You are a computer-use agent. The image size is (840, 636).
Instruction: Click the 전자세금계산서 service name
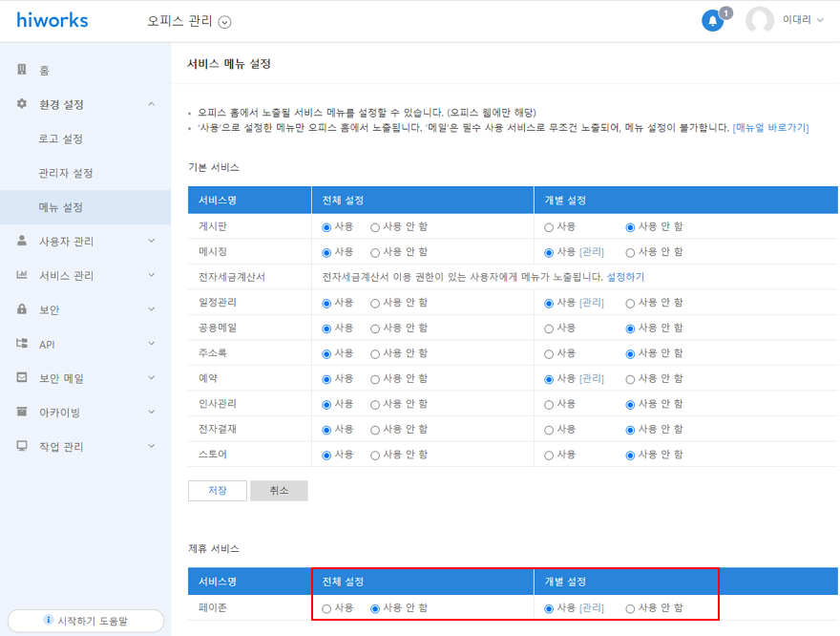point(231,277)
